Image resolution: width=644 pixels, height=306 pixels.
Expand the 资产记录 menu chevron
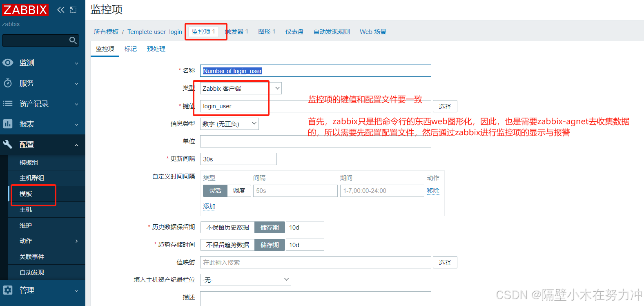(76, 104)
